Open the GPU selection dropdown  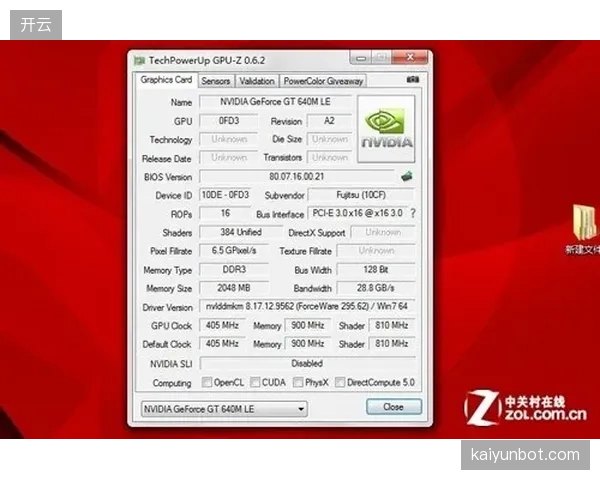[224, 409]
